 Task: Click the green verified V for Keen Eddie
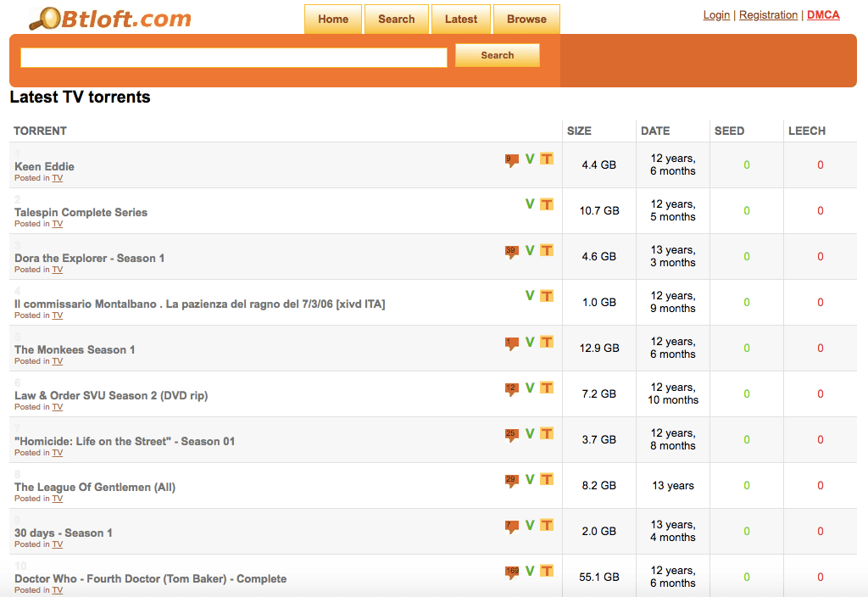(x=530, y=159)
